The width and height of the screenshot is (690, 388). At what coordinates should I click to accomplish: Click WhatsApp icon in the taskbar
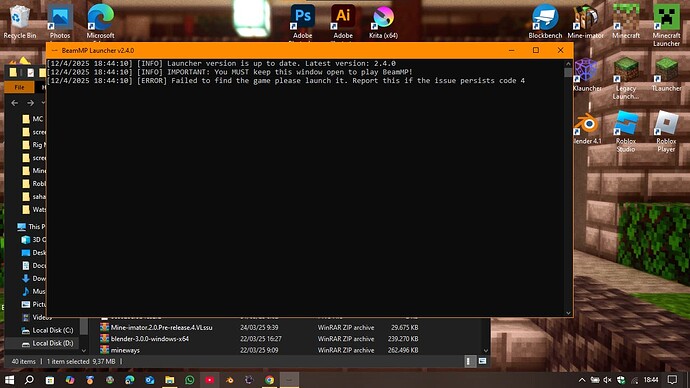coord(190,380)
